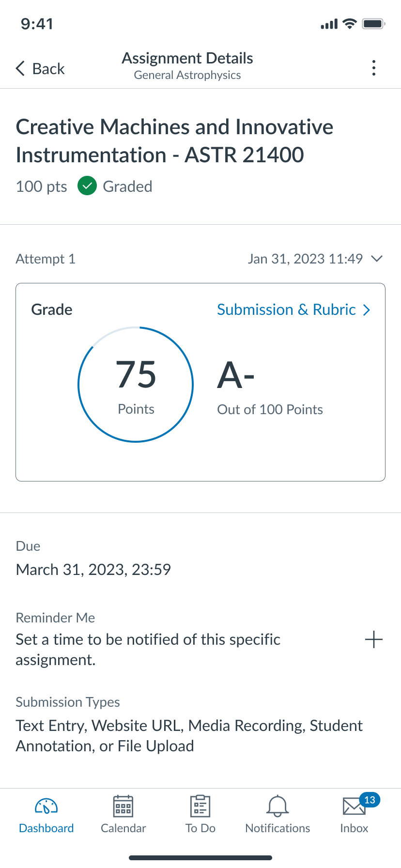
Task: Open Submission & Rubric link
Action: click(286, 310)
